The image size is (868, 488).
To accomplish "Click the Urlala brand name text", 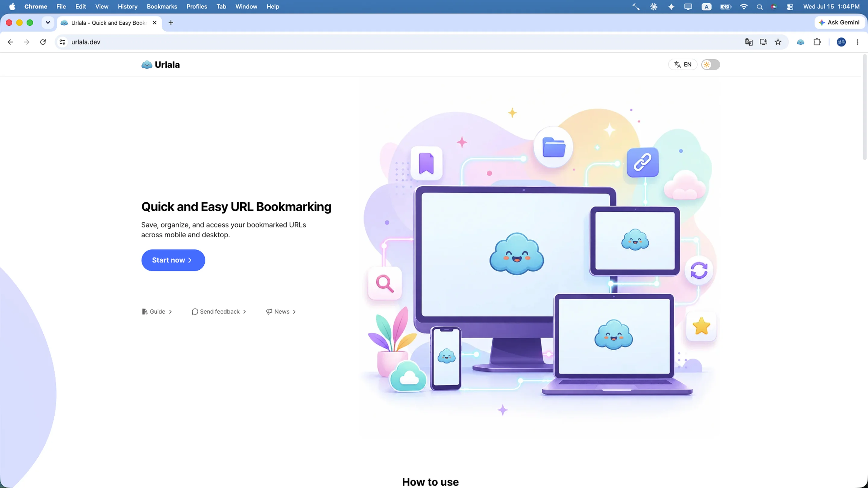I will 167,65.
